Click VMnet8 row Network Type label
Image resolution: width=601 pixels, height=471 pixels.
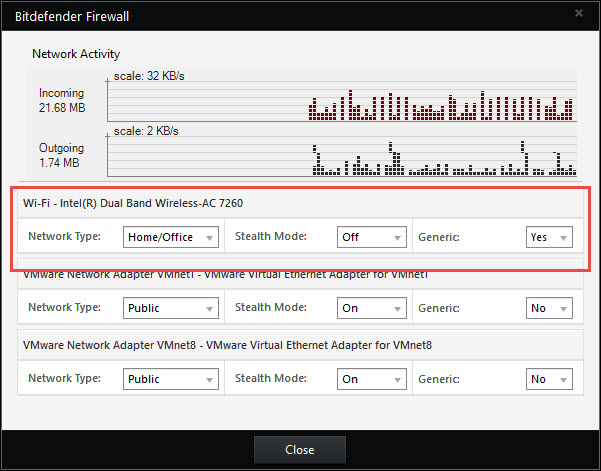coord(64,378)
